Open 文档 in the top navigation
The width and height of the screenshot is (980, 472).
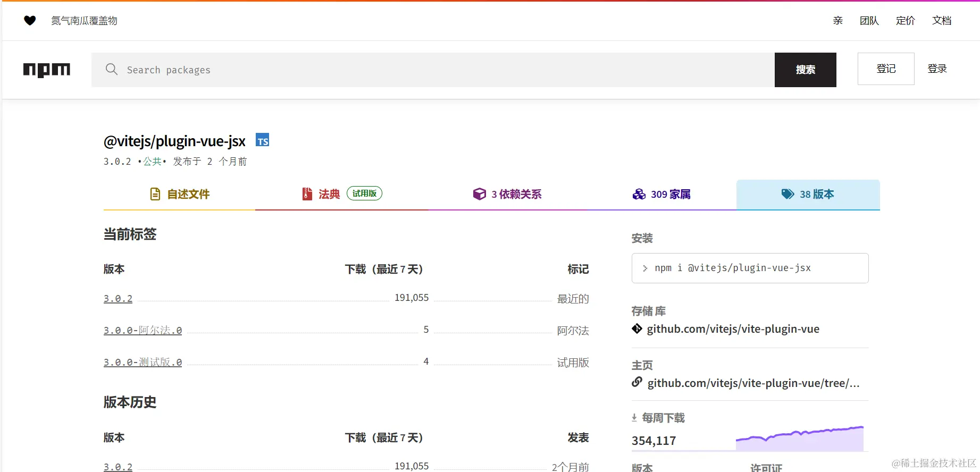[x=942, y=21]
